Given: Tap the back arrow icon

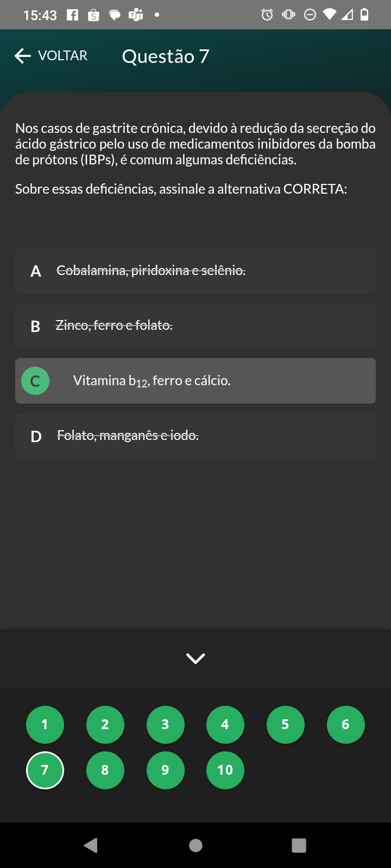Looking at the screenshot, I should coord(22,56).
